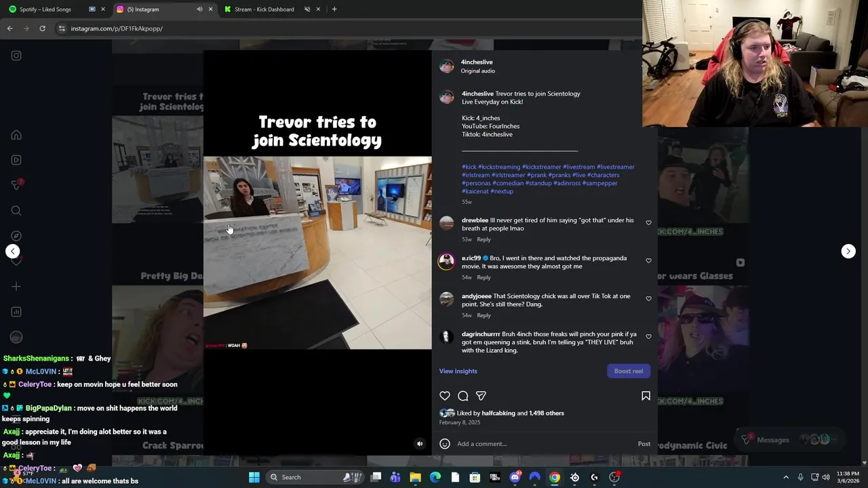Click the page scrollbar down arrow
Viewport: 868px width, 488px height.
[x=864, y=463]
